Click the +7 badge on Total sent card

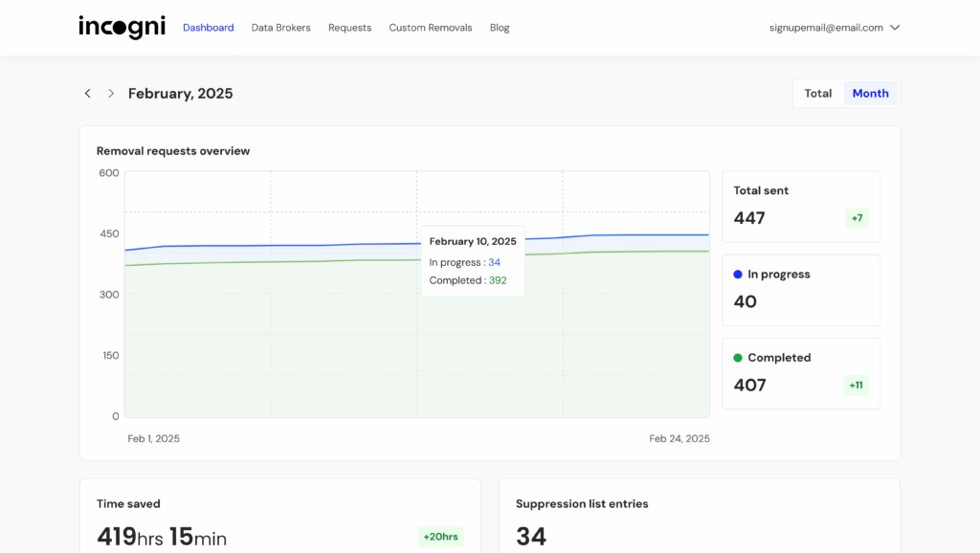pos(857,218)
